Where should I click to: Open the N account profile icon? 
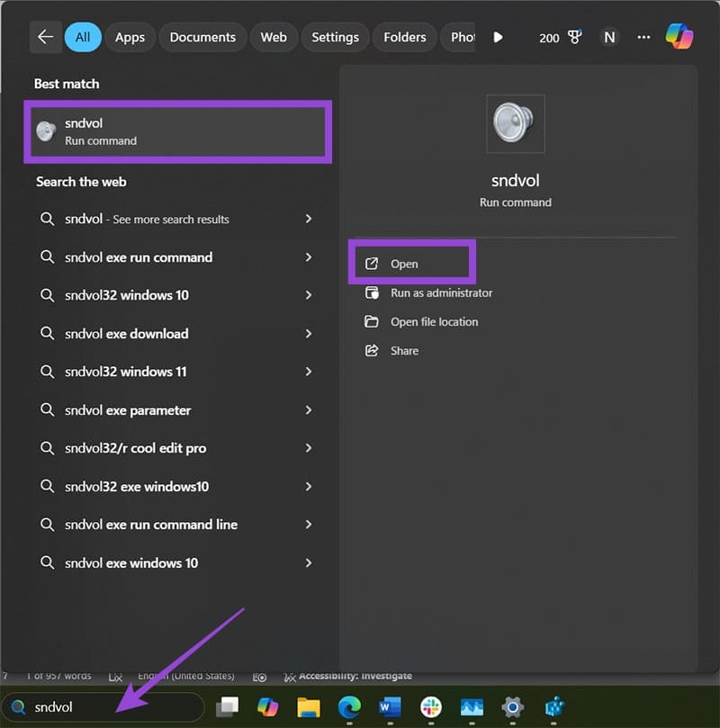[609, 37]
